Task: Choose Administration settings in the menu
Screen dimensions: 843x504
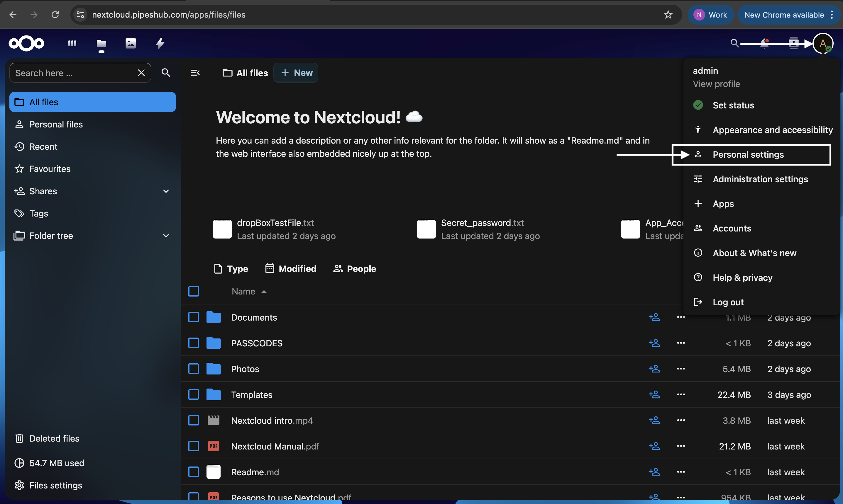Action: tap(760, 179)
